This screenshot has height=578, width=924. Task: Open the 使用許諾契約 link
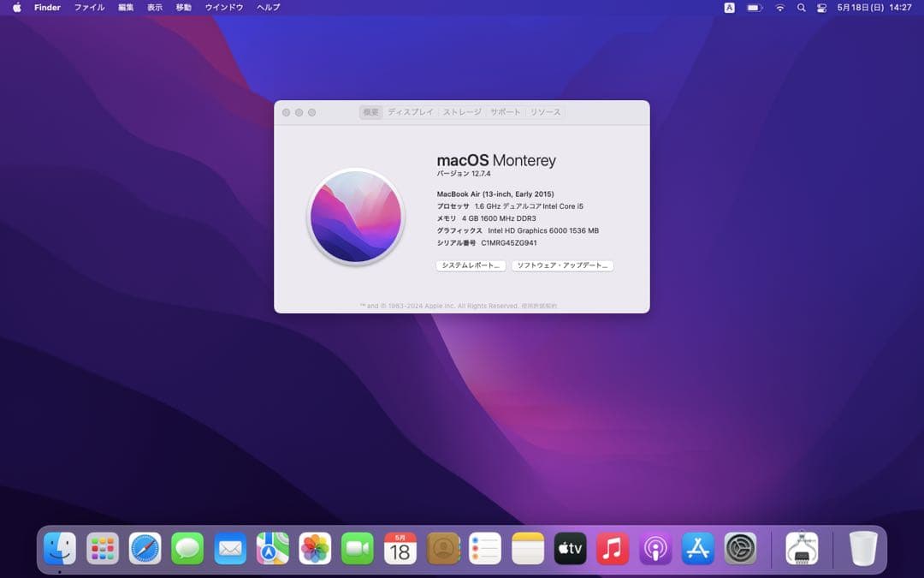(539, 306)
